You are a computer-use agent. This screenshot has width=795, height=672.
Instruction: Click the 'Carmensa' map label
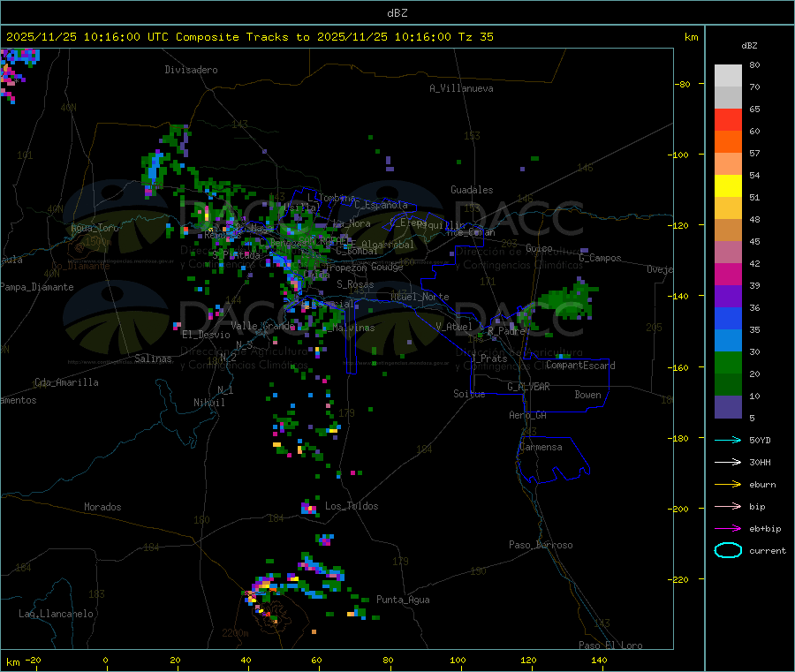[541, 447]
